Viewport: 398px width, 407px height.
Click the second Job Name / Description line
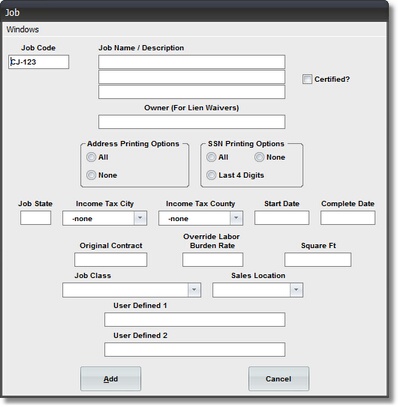point(192,77)
